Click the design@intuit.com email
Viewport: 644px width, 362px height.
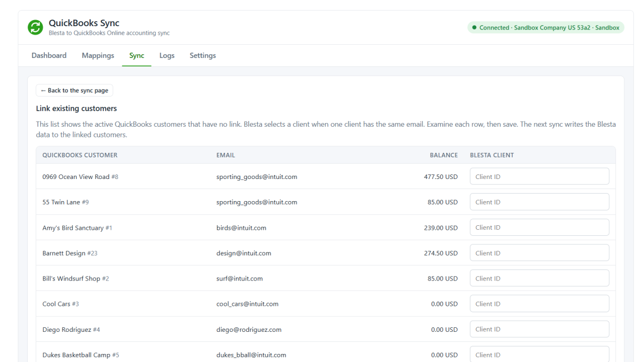244,253
